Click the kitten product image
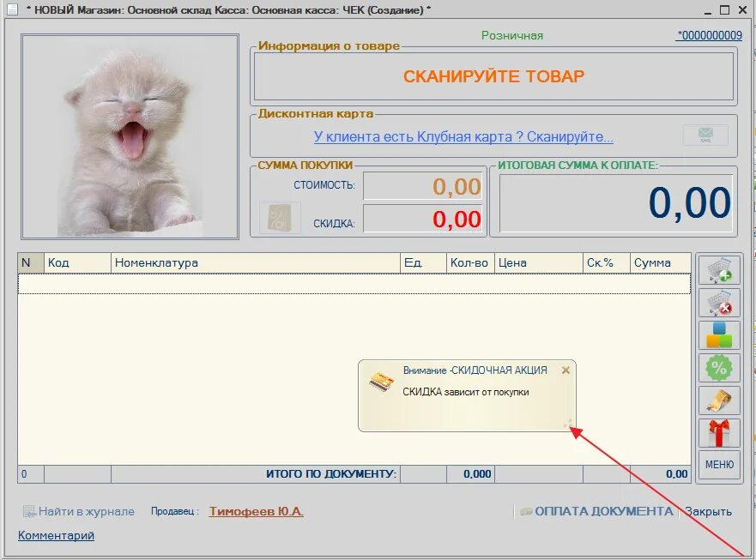The image size is (756, 560). point(130,136)
